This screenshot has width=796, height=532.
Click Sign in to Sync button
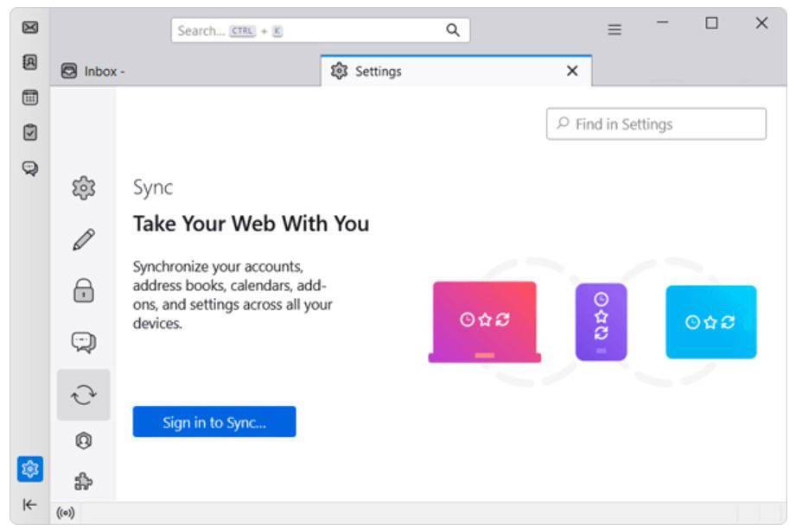(x=214, y=421)
